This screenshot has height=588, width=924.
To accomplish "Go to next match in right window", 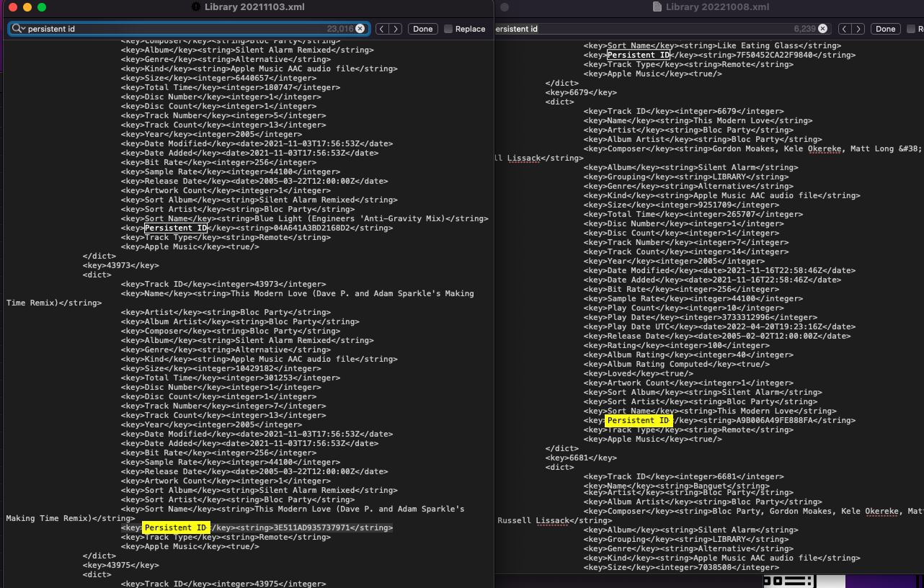I will click(858, 29).
